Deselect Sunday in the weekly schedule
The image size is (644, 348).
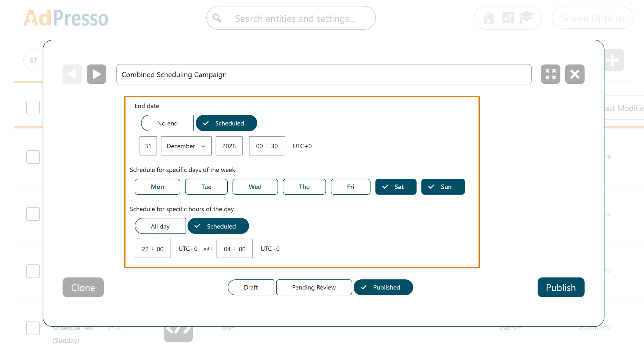pyautogui.click(x=443, y=187)
